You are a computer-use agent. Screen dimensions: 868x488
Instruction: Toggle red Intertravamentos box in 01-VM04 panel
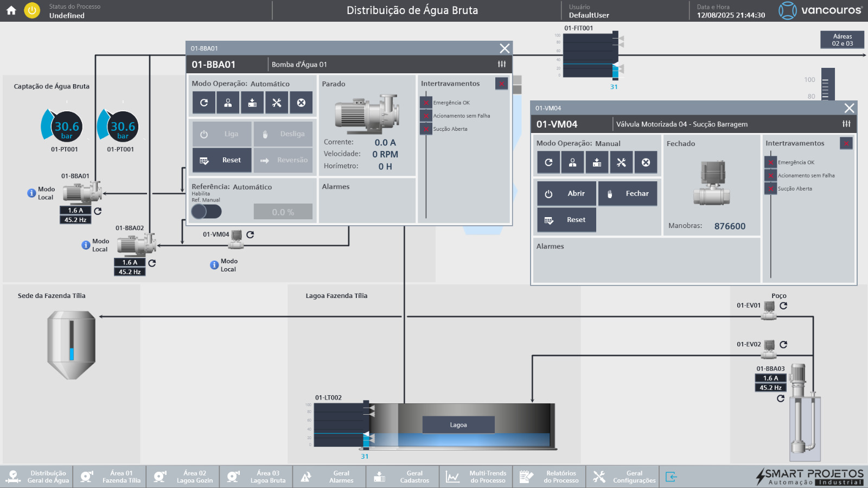click(x=846, y=143)
